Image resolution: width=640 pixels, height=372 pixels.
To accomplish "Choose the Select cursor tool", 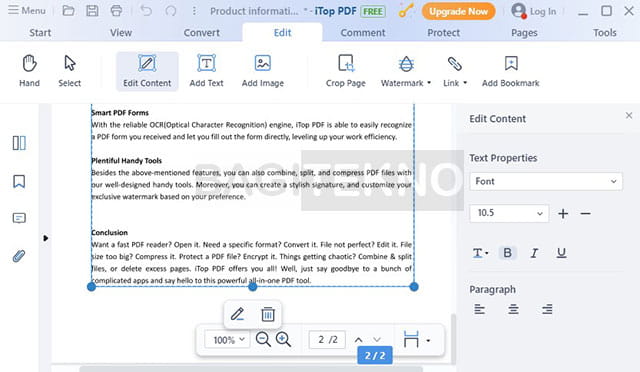I will pyautogui.click(x=69, y=71).
